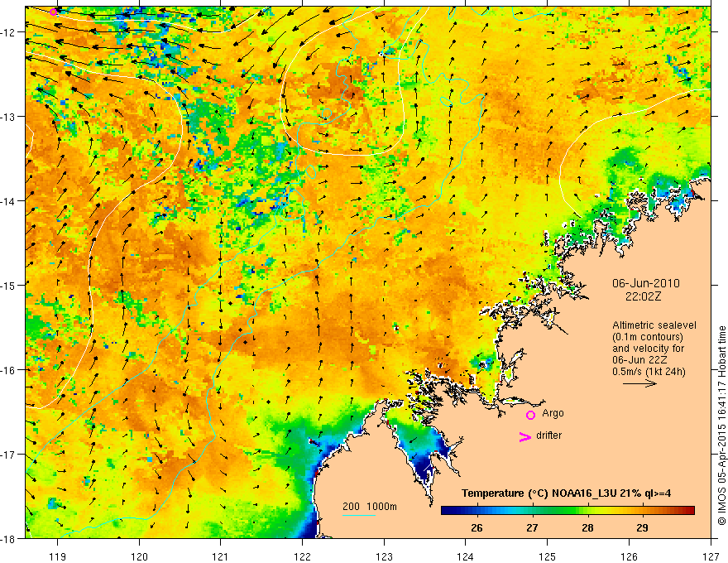Image resolution: width=728 pixels, height=563 pixels.
Task: Click the latitude label '-13'
Action: [9, 117]
